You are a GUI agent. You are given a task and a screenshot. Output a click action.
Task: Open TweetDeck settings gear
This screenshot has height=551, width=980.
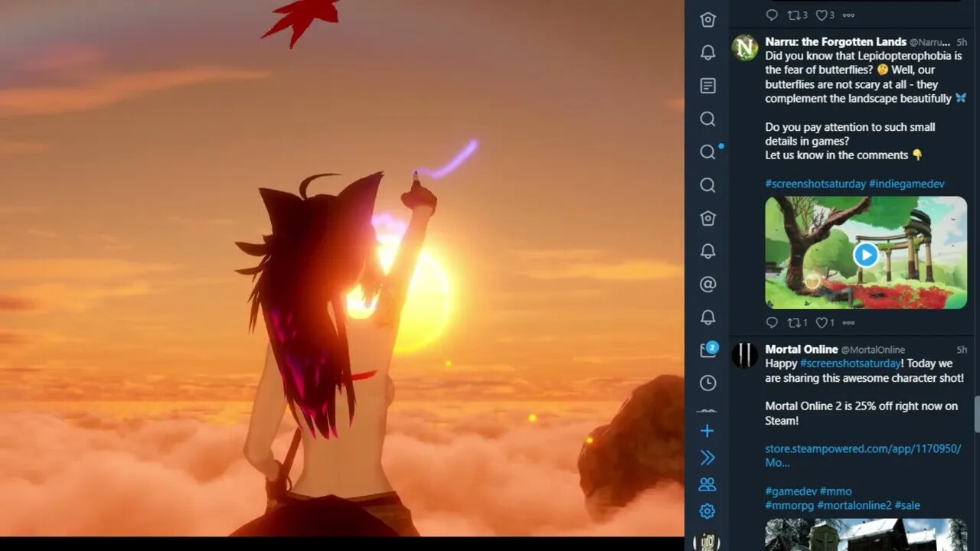[x=707, y=511]
